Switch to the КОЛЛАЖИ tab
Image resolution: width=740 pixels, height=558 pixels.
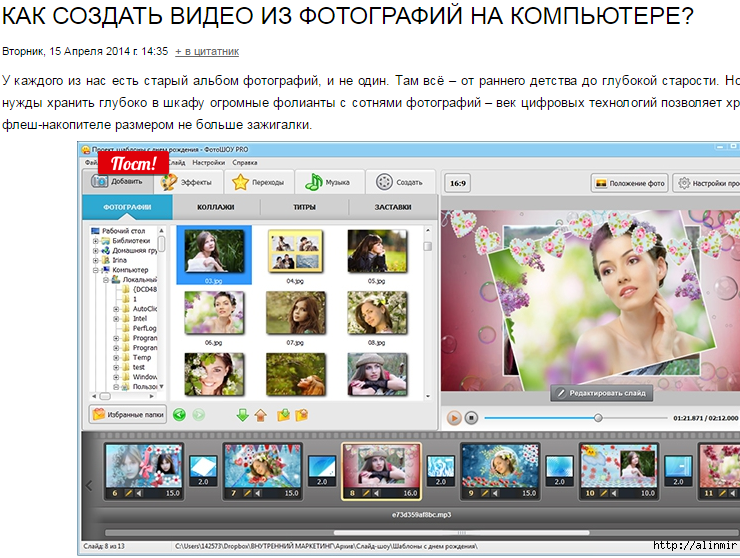pos(216,207)
